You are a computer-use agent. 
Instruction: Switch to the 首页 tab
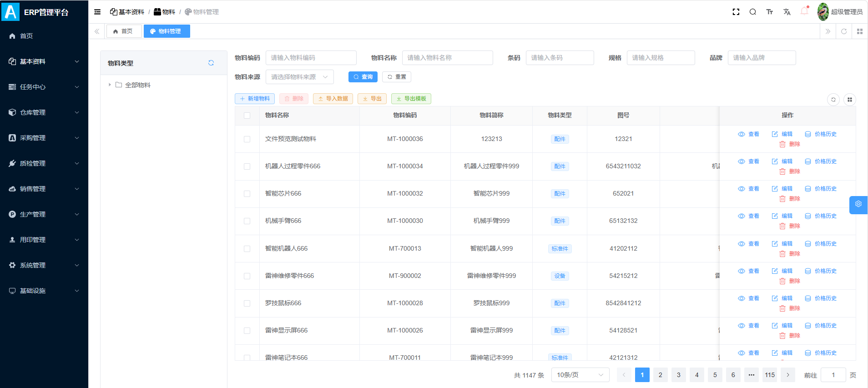pos(124,31)
